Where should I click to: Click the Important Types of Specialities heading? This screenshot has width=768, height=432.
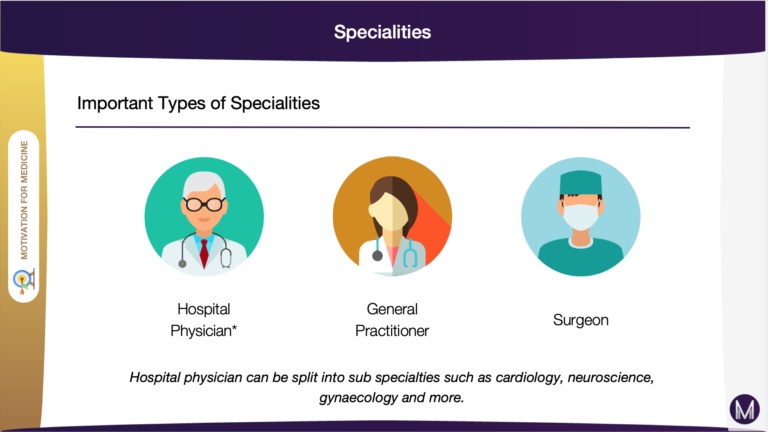coord(198,103)
